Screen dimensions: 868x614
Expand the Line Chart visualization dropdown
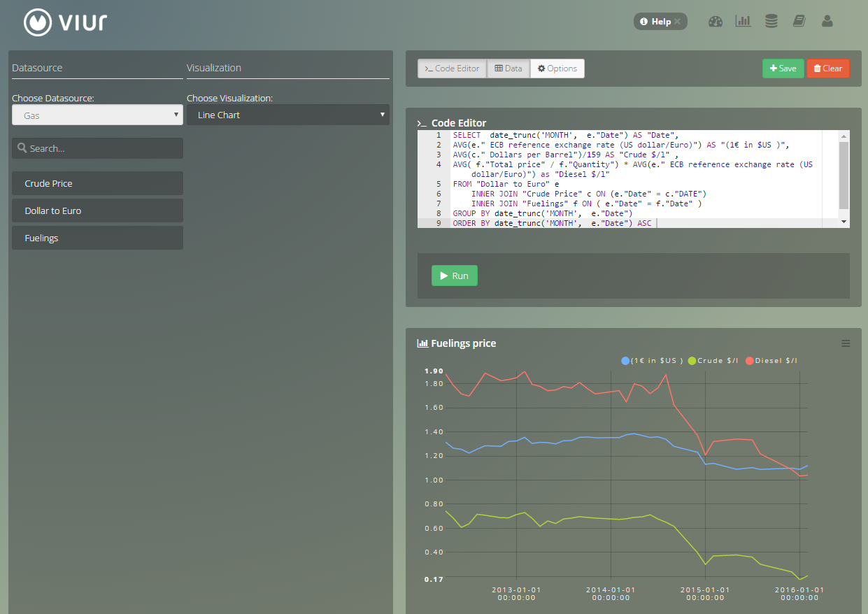287,115
